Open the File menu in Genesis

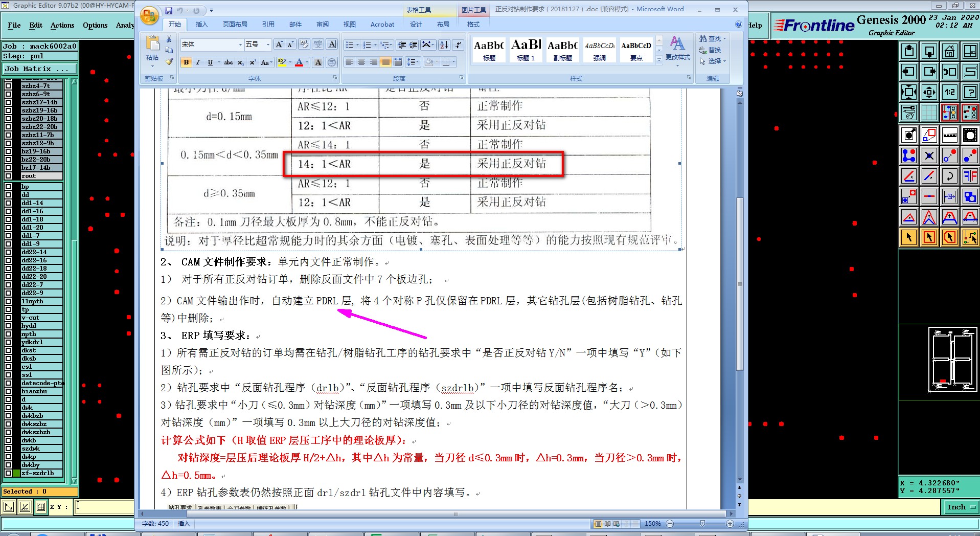click(14, 25)
